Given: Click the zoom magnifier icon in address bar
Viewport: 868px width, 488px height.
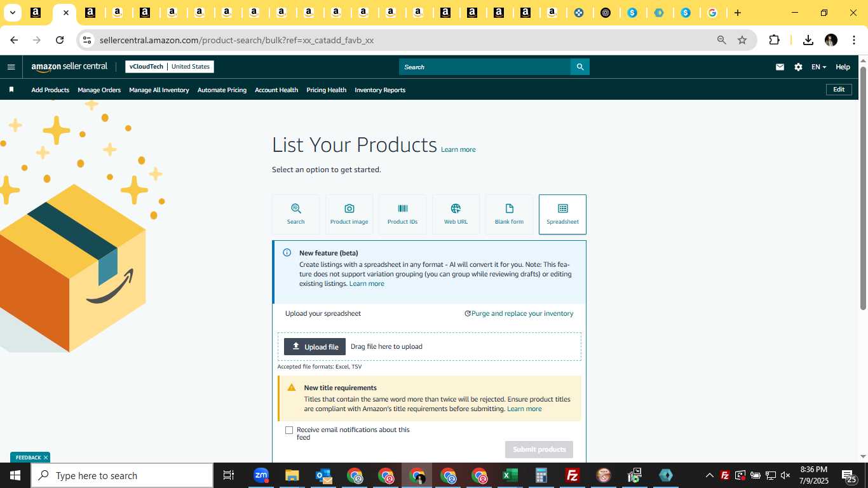Looking at the screenshot, I should [721, 40].
